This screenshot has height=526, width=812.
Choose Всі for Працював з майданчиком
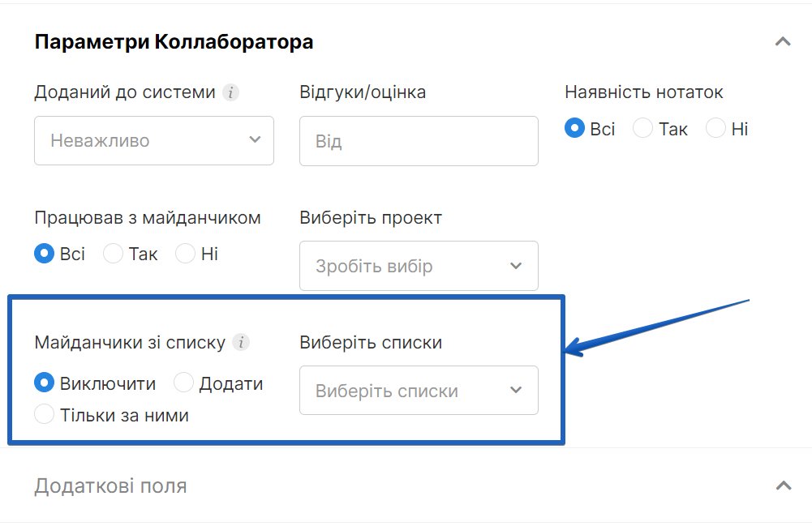point(45,254)
